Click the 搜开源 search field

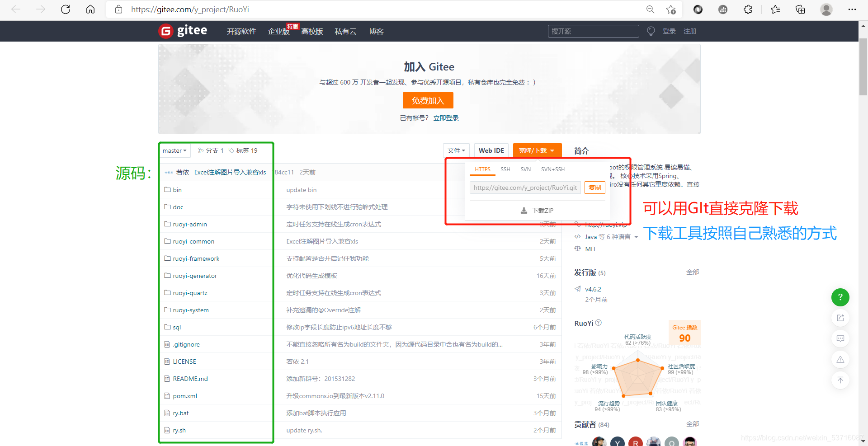tap(593, 31)
